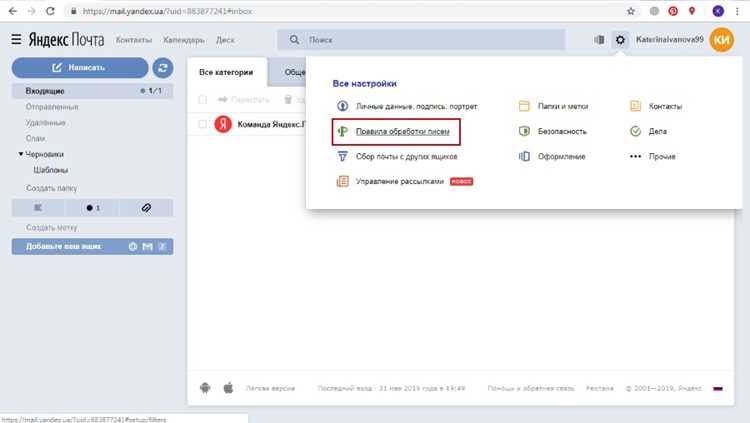Click the round mail icon in mailbox banner

click(132, 246)
